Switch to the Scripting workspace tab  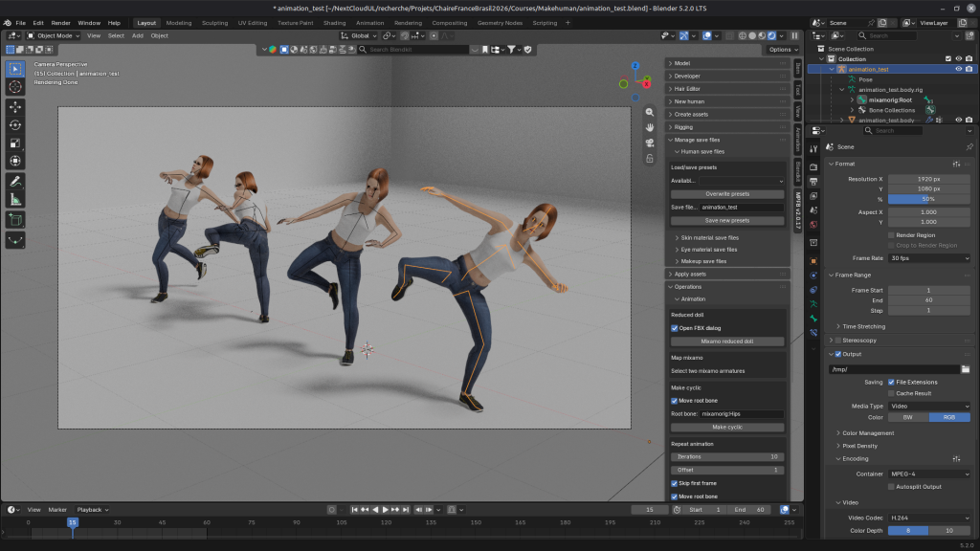pyautogui.click(x=545, y=23)
